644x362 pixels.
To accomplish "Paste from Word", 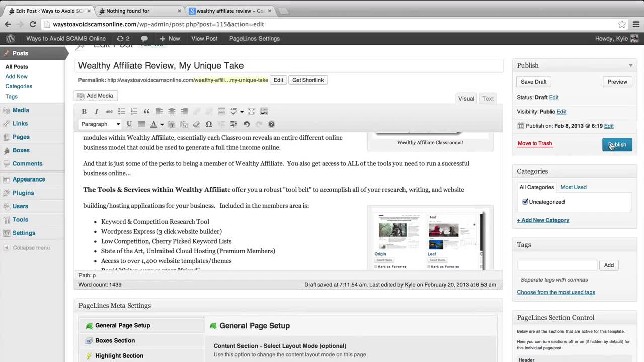I will click(184, 124).
